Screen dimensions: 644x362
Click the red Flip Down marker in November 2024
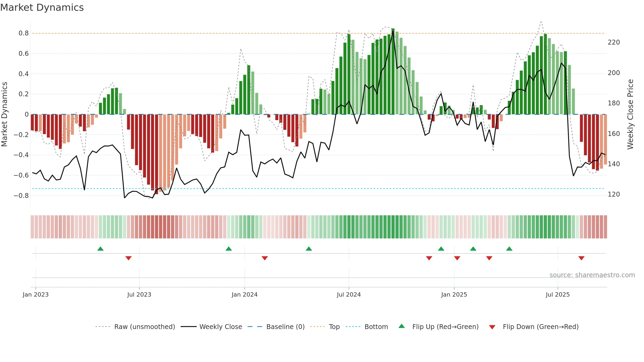429,258
